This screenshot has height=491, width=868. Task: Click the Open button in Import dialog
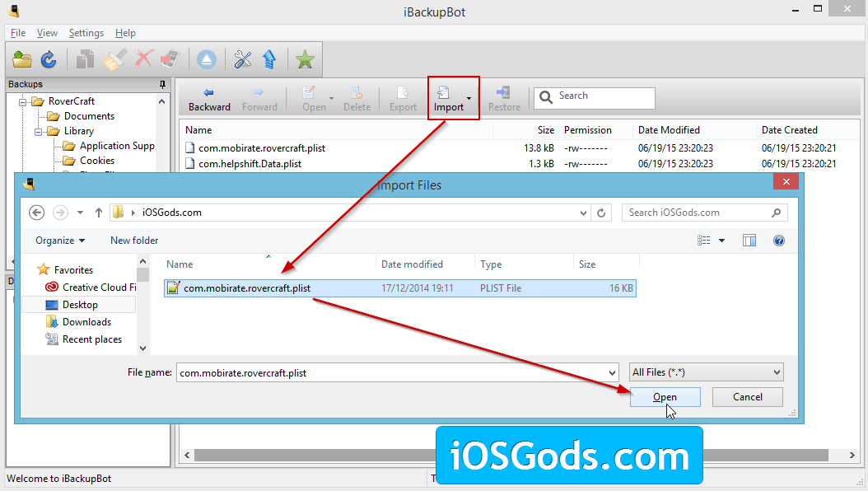coord(665,397)
